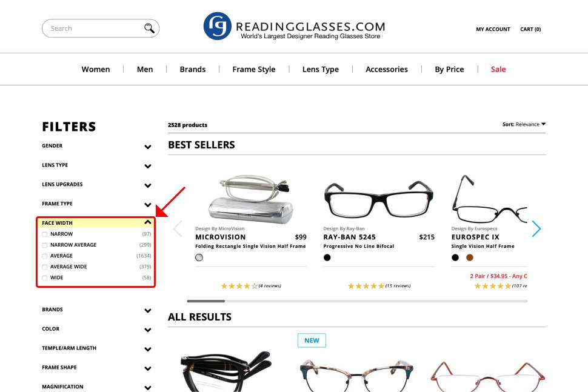Check the Narrow face width checkbox
This screenshot has width=588, height=392.
point(45,234)
